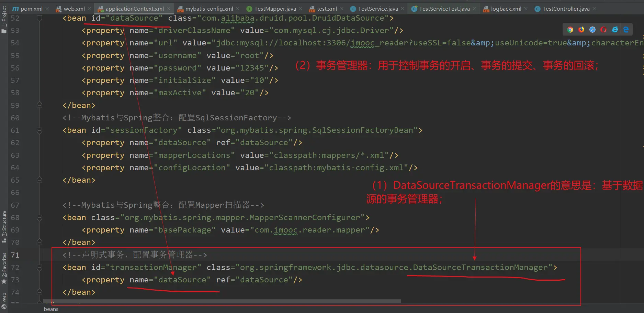Close the TestService.java tab
The image size is (644, 313).
[403, 9]
